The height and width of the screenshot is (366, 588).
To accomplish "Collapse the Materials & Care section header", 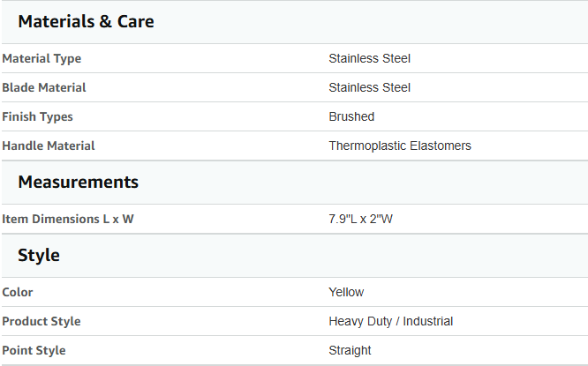I will point(295,22).
